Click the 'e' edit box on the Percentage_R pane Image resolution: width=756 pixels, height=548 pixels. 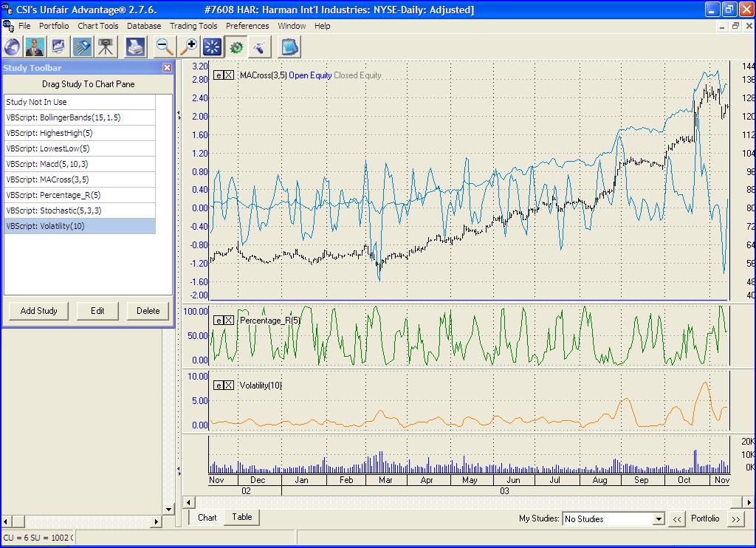219,321
